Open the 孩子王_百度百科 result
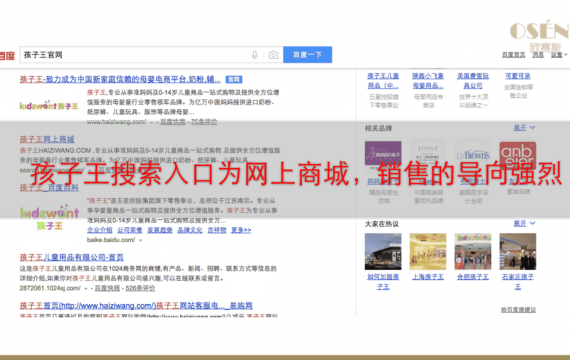Viewport: 570px width, 360px height. click(x=49, y=188)
